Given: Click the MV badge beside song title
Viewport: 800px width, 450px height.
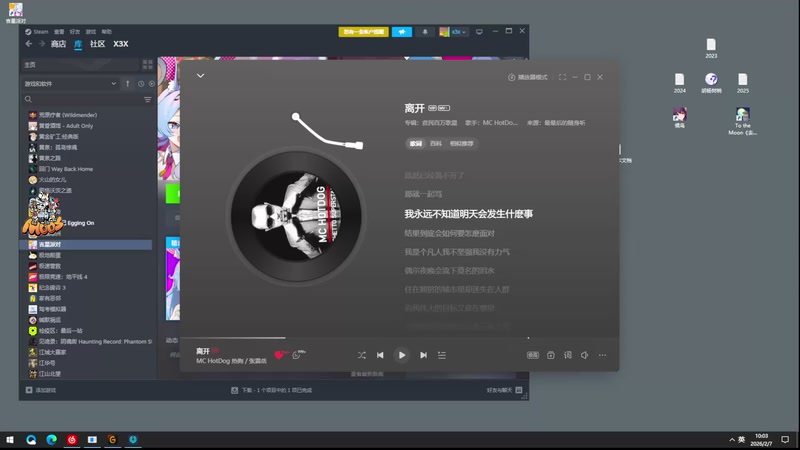Looking at the screenshot, I should coord(444,108).
